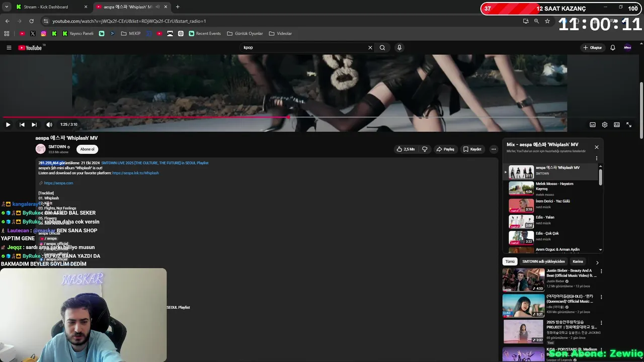Open a new browser tab

click(x=178, y=7)
